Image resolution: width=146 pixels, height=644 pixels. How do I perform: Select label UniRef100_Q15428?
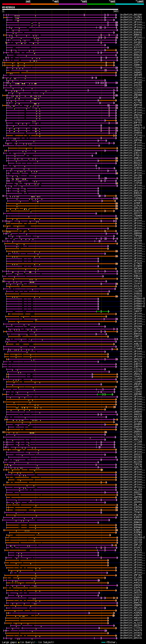coord(131,206)
